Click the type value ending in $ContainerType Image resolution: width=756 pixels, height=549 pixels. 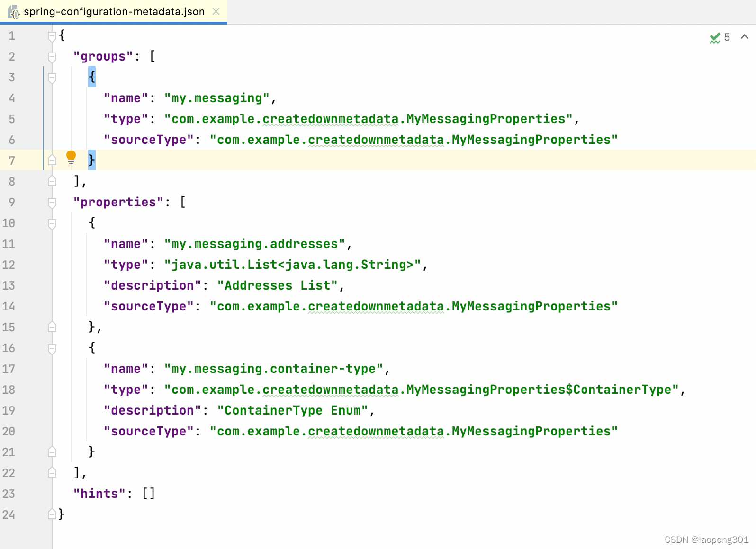coord(422,390)
